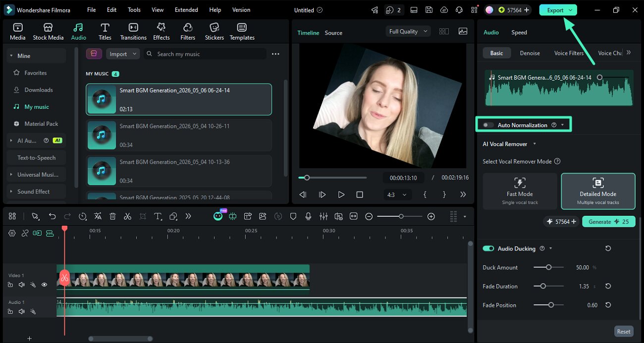Choose the Text tool in timeline toolbar
Screen dimensions: 644x343
(158, 216)
